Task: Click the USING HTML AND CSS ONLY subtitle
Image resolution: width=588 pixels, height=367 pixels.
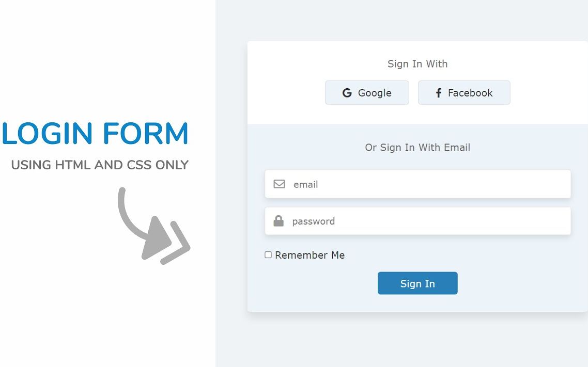Action: [x=100, y=165]
